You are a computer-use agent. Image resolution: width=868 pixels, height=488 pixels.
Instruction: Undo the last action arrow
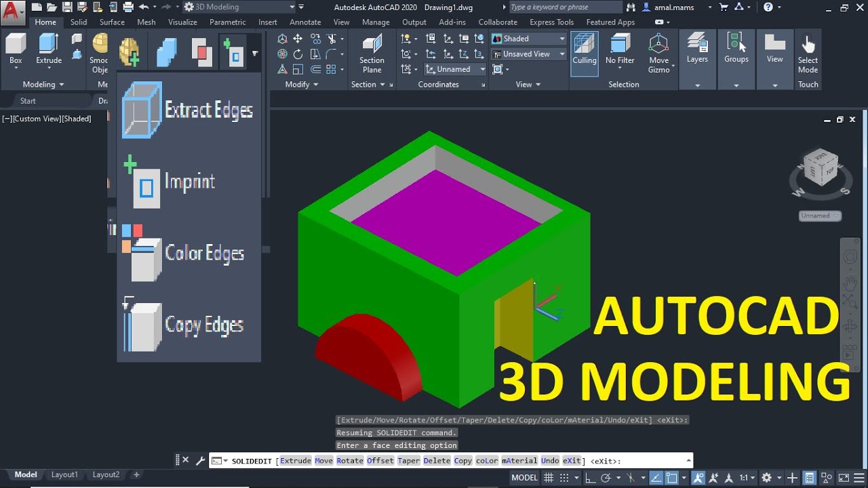pos(142,7)
